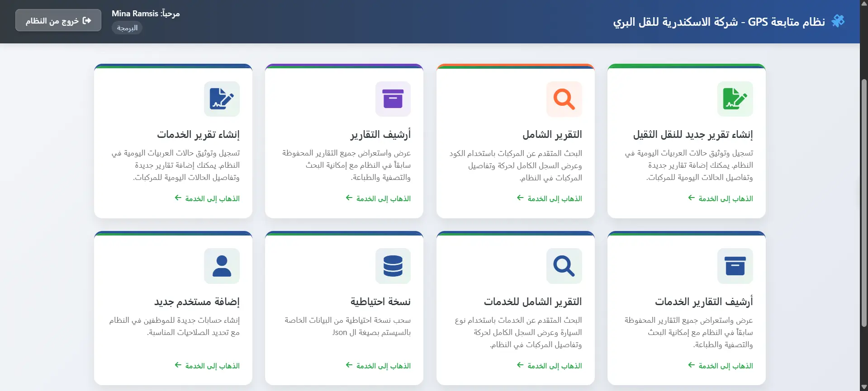This screenshot has height=391, width=868.
Task: Click the user icon for adding new user
Action: tap(222, 266)
